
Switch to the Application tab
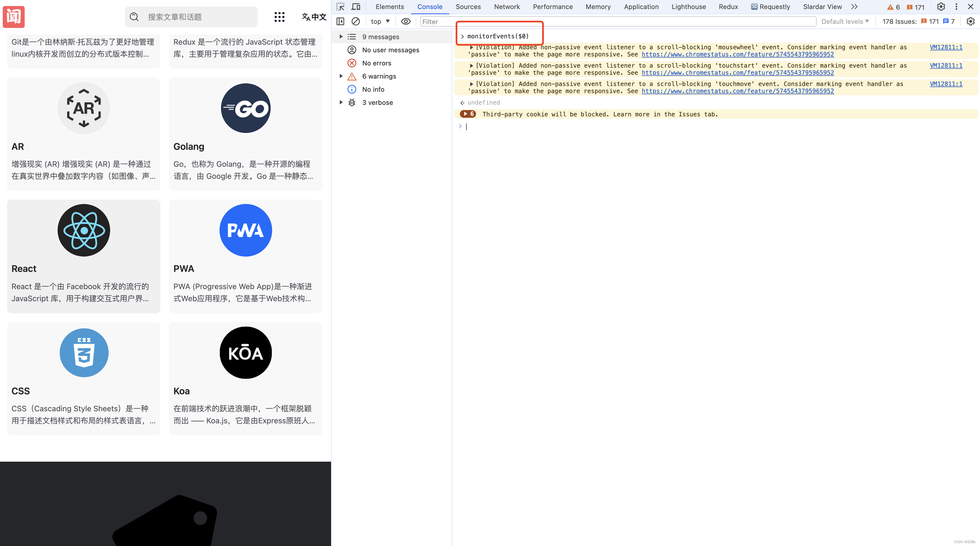pyautogui.click(x=641, y=7)
